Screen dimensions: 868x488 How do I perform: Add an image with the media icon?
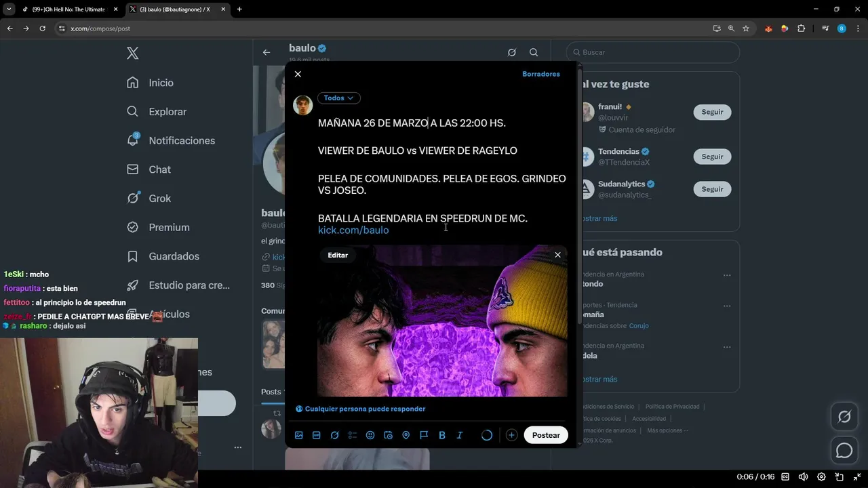(298, 435)
